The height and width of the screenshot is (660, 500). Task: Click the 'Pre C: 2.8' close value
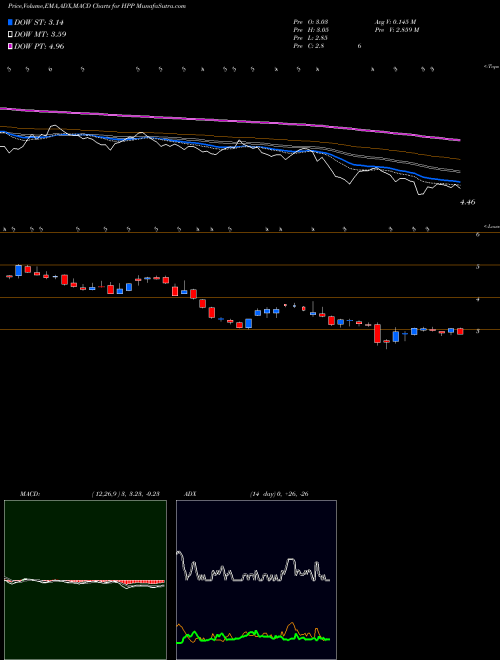[x=309, y=46]
